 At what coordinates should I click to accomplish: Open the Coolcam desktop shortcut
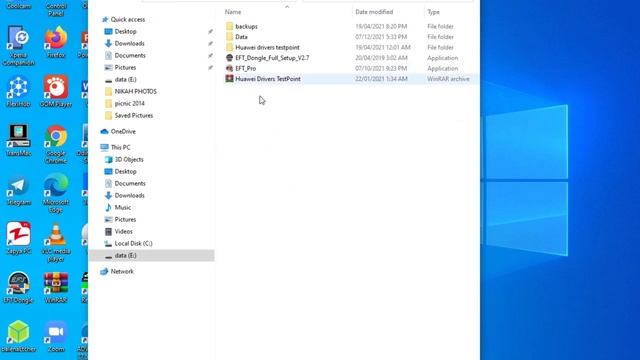[18, 5]
